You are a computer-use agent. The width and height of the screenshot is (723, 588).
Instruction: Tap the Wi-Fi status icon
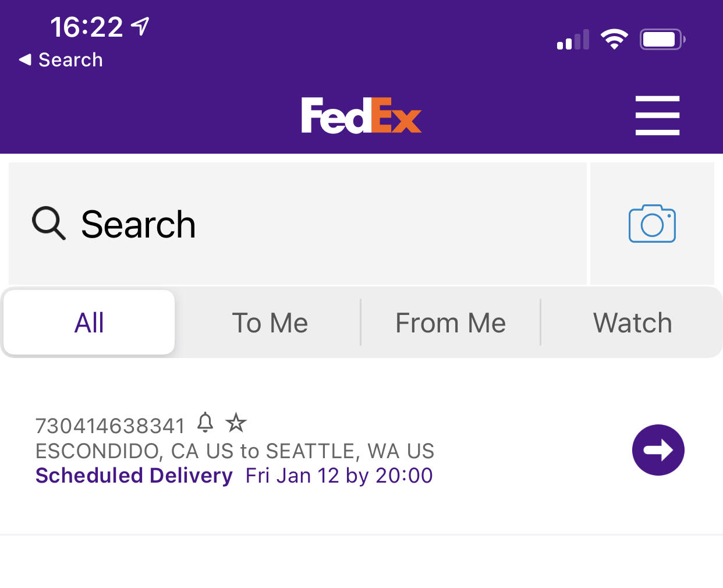pos(614,39)
